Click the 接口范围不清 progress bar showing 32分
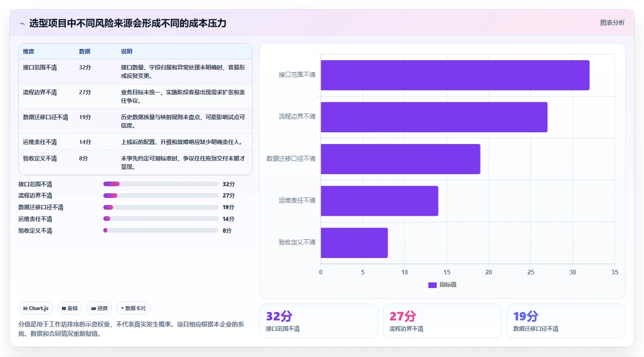644x357 pixels. coord(161,184)
